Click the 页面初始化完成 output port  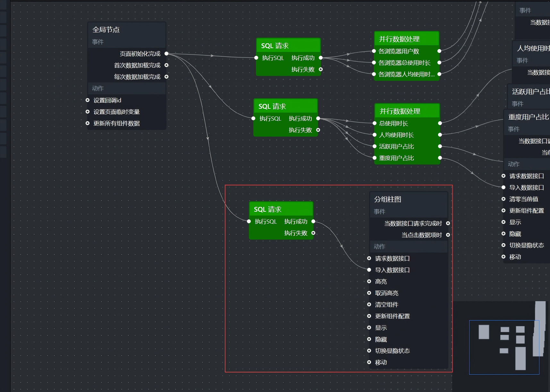point(166,54)
